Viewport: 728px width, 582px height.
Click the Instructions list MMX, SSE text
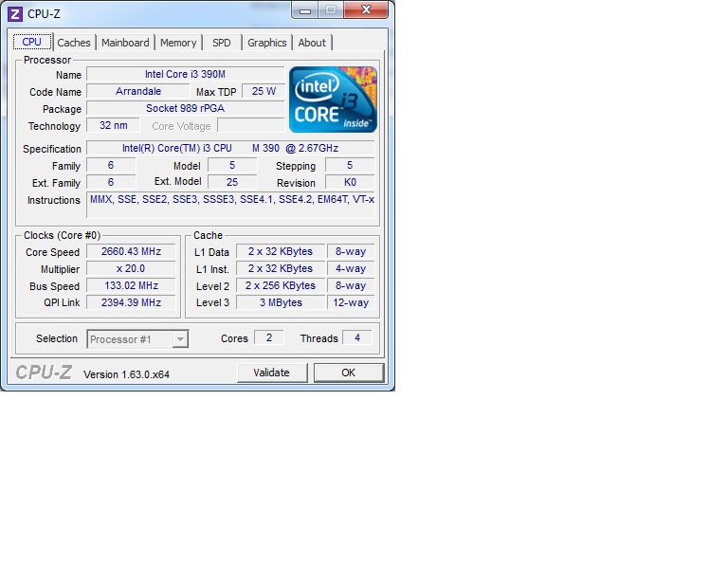point(230,206)
